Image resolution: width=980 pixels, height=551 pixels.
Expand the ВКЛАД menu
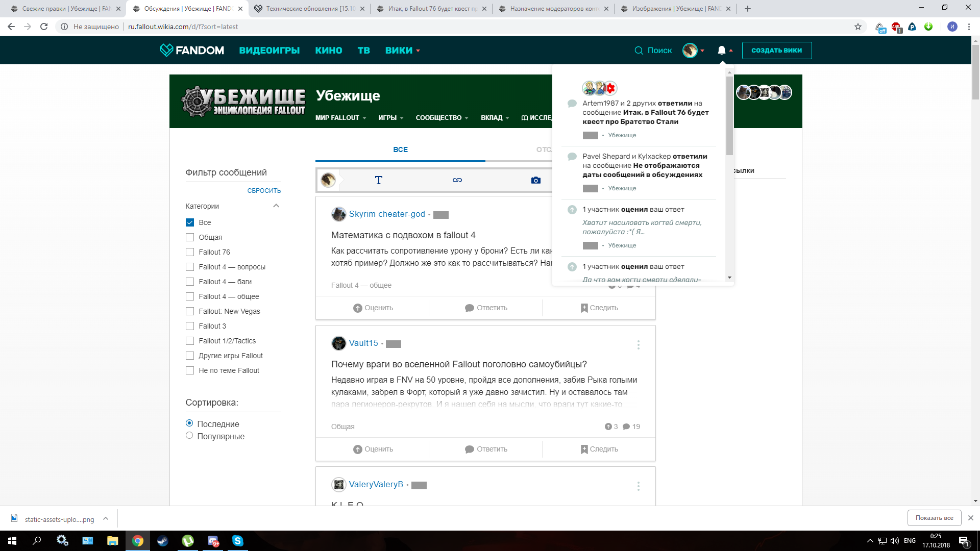coord(495,118)
